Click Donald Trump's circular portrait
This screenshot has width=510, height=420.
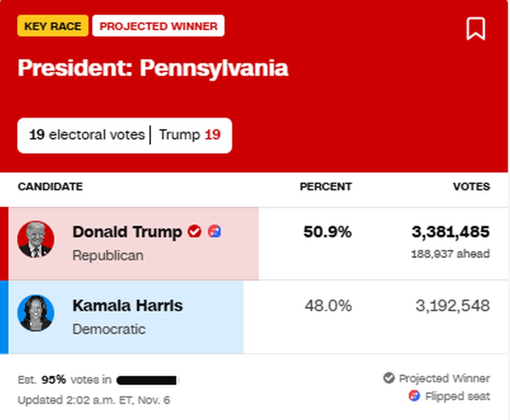[x=36, y=240]
